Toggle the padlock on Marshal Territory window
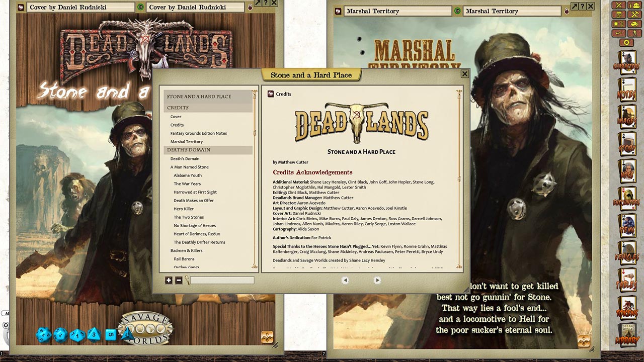 tap(567, 11)
